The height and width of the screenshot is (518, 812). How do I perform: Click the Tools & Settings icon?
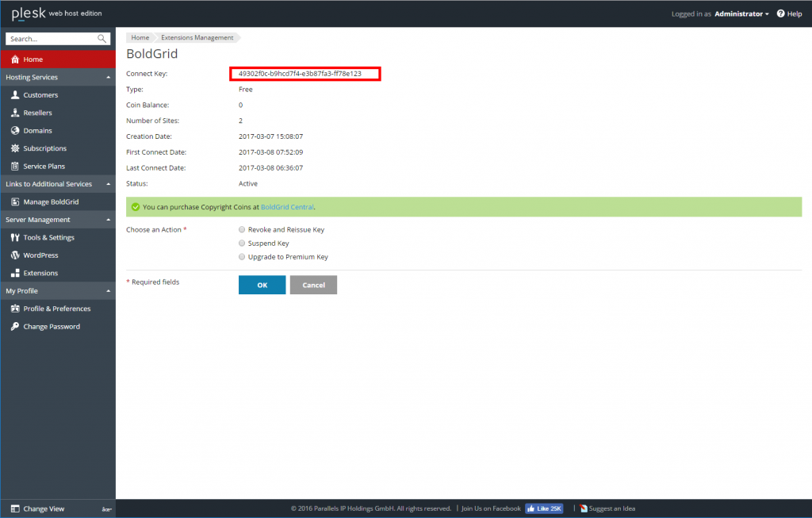pos(15,237)
